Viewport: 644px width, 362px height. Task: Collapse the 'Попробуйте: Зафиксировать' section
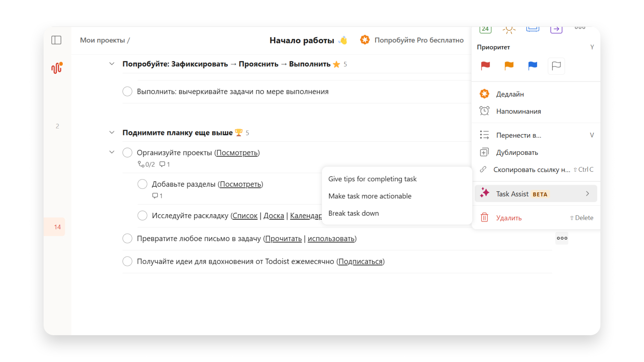112,64
